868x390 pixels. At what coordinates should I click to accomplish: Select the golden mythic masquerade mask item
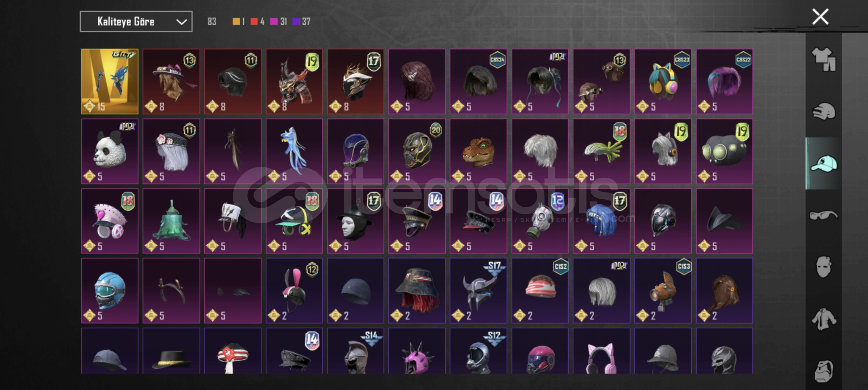110,82
